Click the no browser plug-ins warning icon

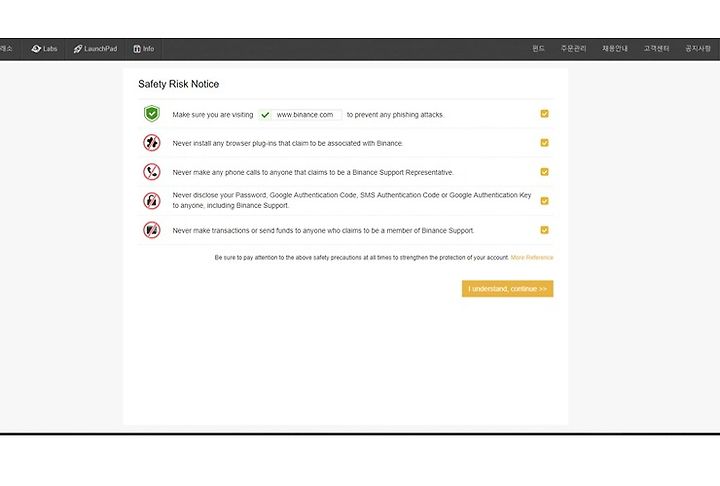152,143
